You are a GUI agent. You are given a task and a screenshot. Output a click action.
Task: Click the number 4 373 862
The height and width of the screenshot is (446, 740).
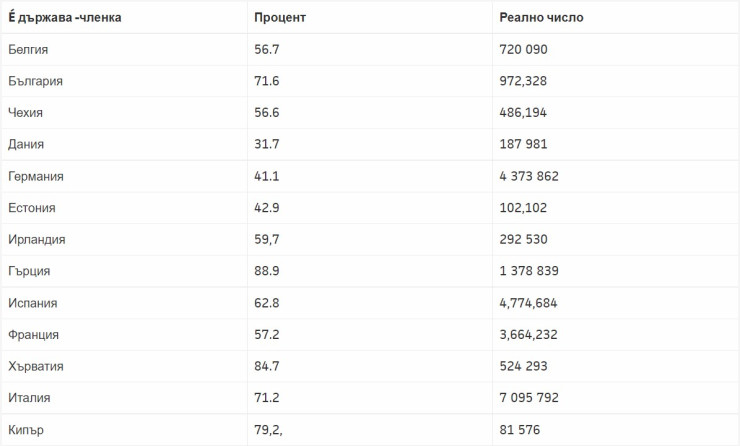pos(529,176)
